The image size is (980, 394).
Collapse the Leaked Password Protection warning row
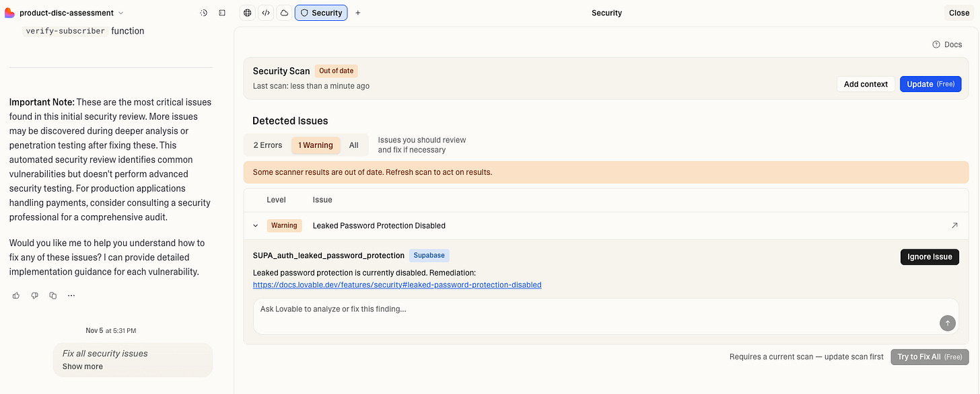coord(255,226)
